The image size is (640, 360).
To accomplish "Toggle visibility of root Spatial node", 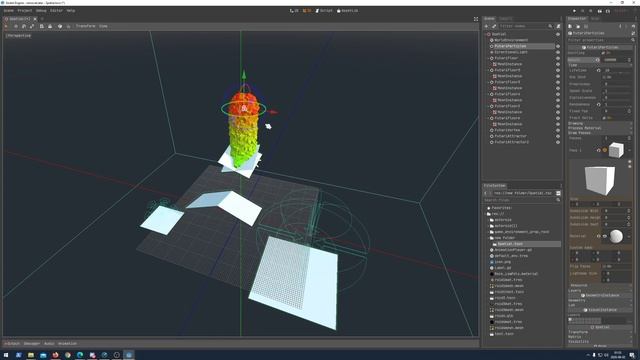I will [x=558, y=34].
